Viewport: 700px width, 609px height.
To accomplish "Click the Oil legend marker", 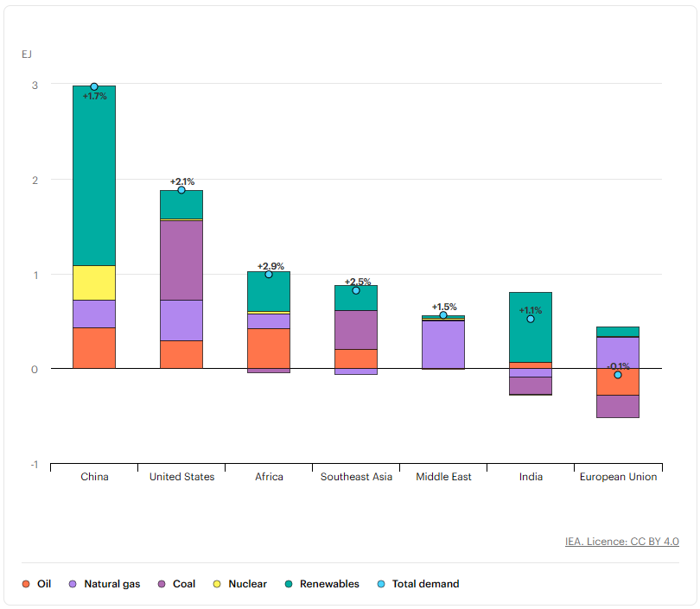I will (x=26, y=584).
